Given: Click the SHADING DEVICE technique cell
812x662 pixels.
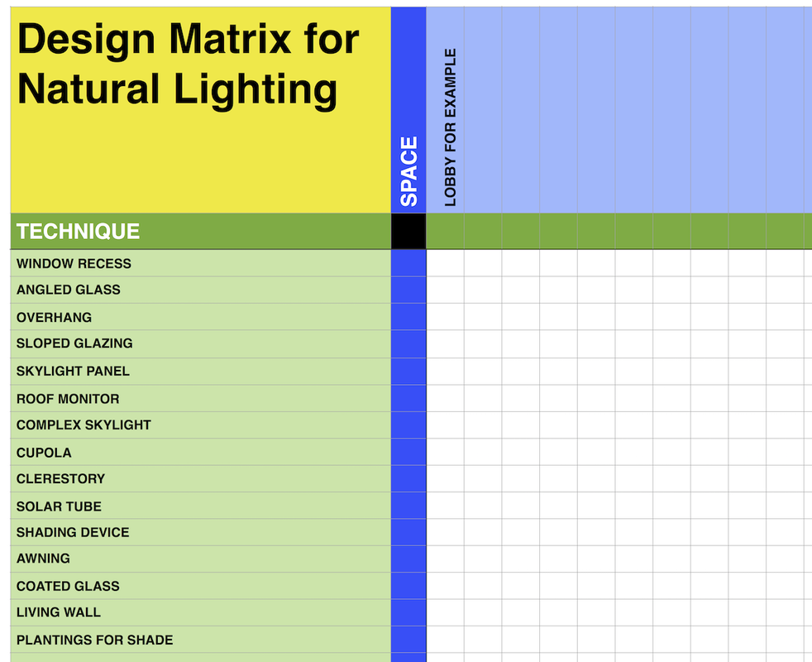Looking at the screenshot, I should (x=73, y=532).
